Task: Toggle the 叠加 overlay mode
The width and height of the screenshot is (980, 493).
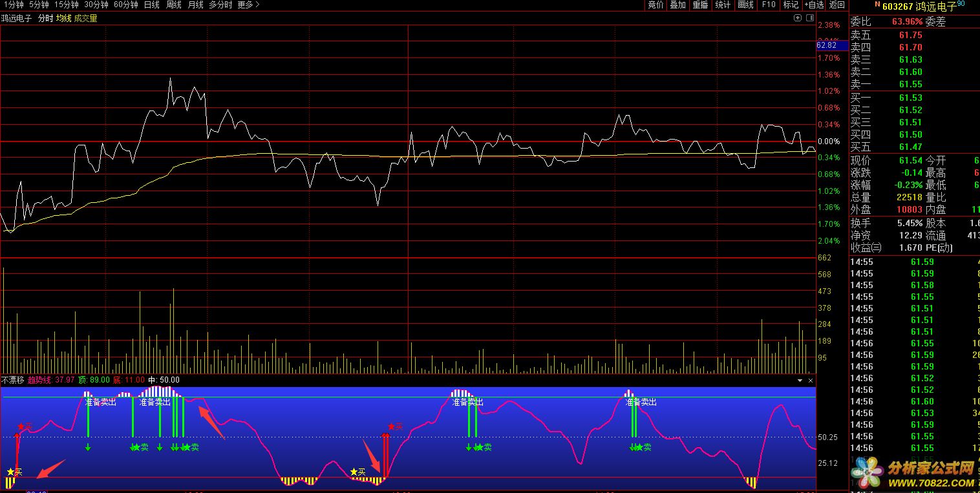Action: [677, 5]
